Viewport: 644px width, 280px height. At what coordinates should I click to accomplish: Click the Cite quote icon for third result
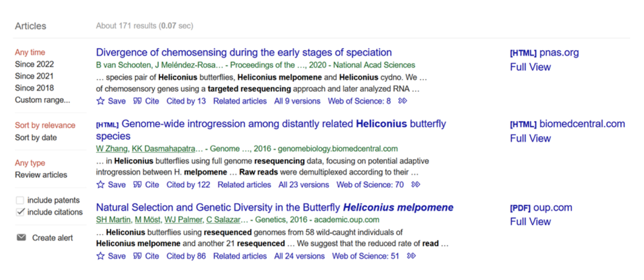pos(137,256)
